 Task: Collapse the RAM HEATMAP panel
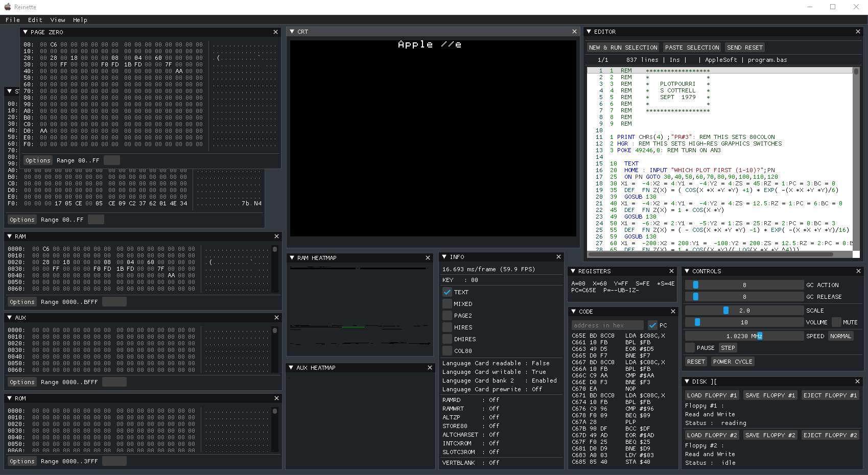coord(292,258)
